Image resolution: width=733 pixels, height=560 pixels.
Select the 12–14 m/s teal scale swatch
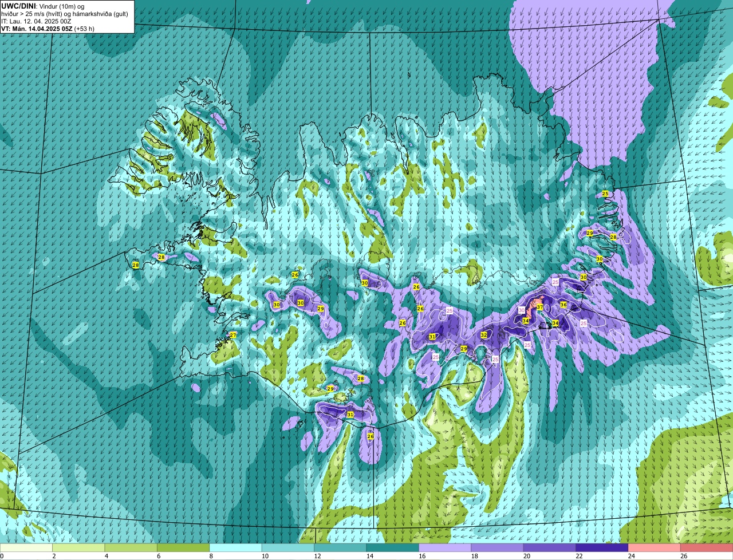(340, 547)
